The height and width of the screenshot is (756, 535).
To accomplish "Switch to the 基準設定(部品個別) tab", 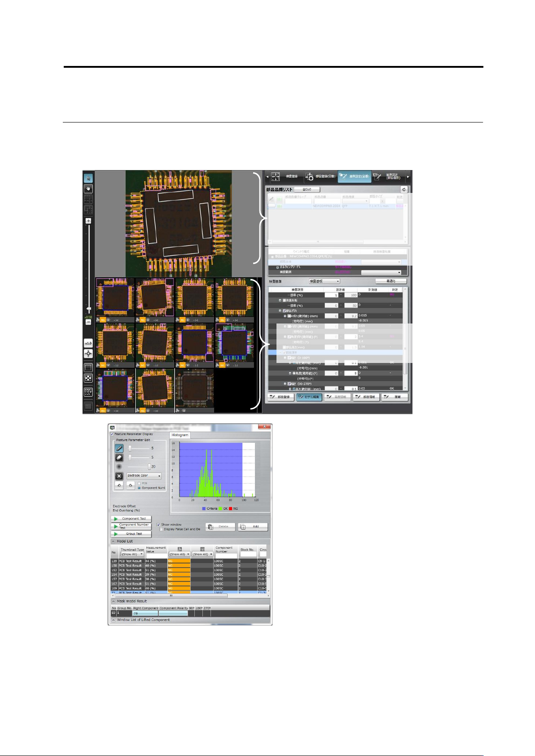I will click(x=389, y=176).
